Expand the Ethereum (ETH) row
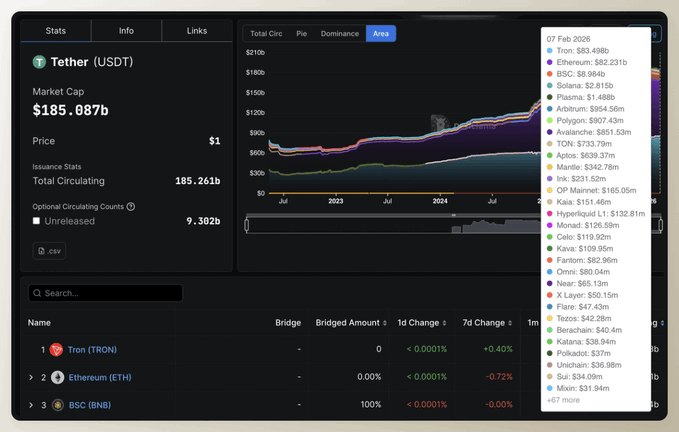 [x=31, y=377]
